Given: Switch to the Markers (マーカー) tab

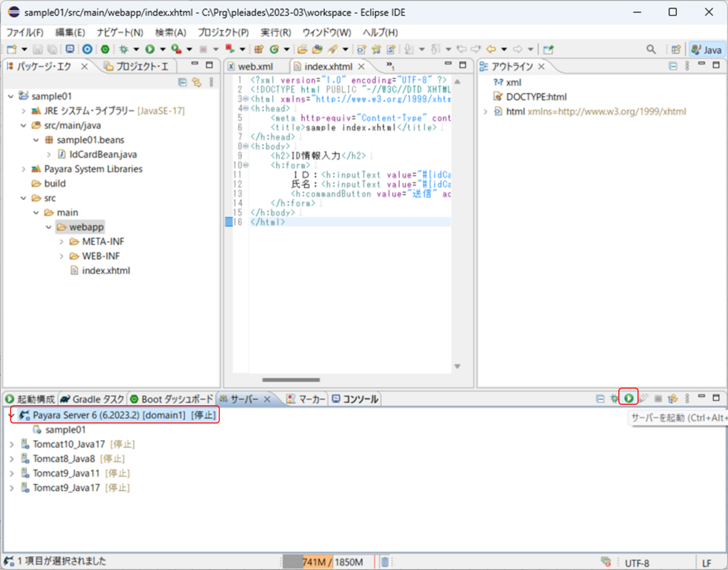Looking at the screenshot, I should point(306,399).
